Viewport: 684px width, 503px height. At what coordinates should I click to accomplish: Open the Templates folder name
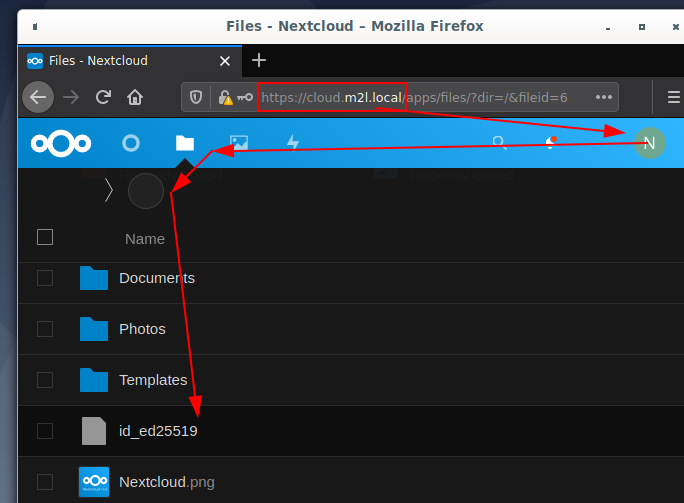[x=153, y=380]
